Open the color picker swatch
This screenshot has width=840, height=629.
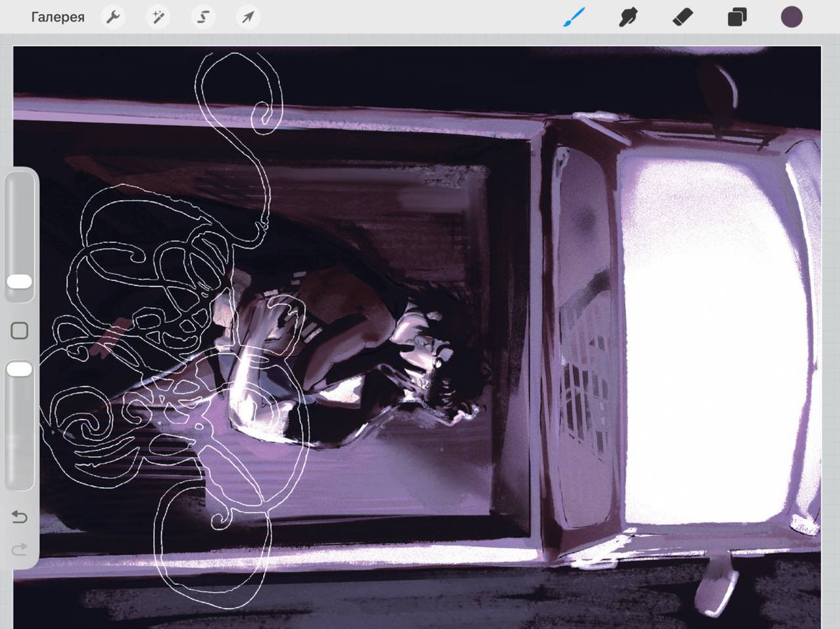(792, 17)
